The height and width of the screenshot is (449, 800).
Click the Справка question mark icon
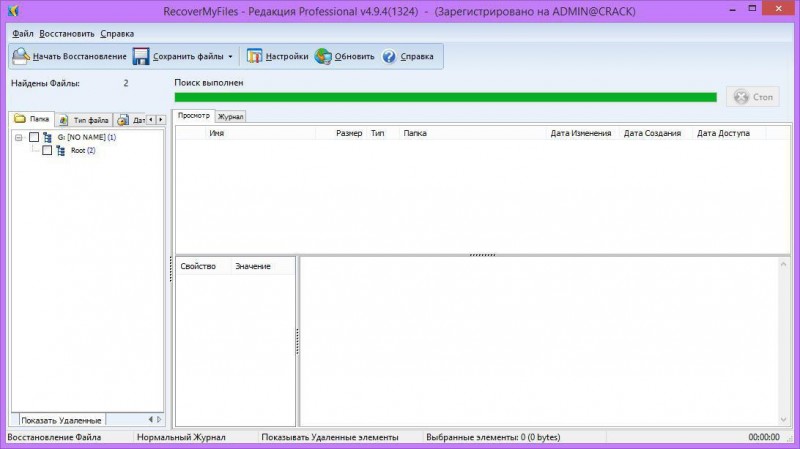389,56
